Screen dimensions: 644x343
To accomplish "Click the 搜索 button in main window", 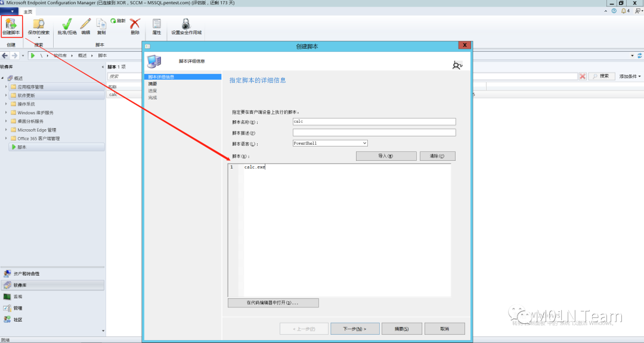I will click(602, 76).
